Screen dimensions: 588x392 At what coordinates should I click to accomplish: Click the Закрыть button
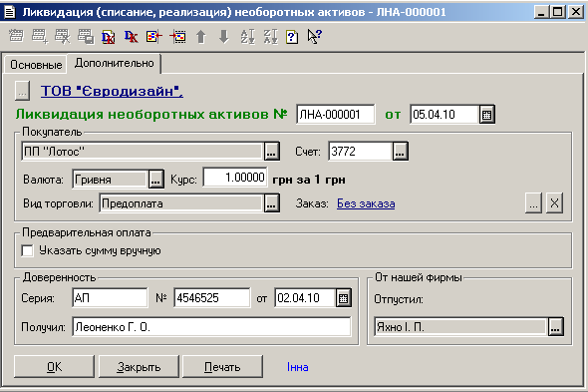point(139,367)
